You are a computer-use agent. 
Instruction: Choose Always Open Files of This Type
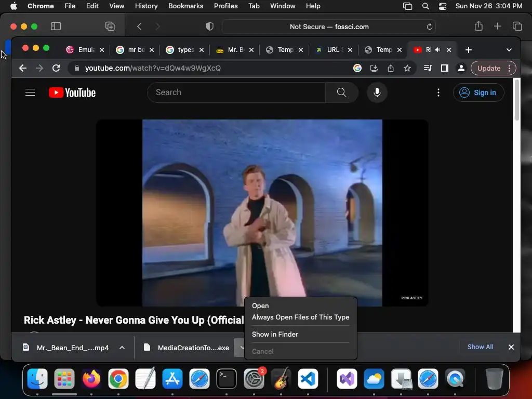(x=301, y=317)
